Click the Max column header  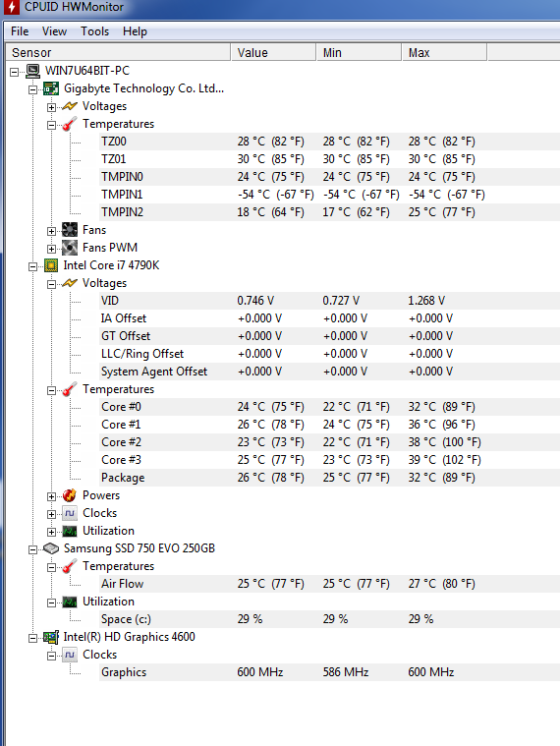(x=444, y=52)
